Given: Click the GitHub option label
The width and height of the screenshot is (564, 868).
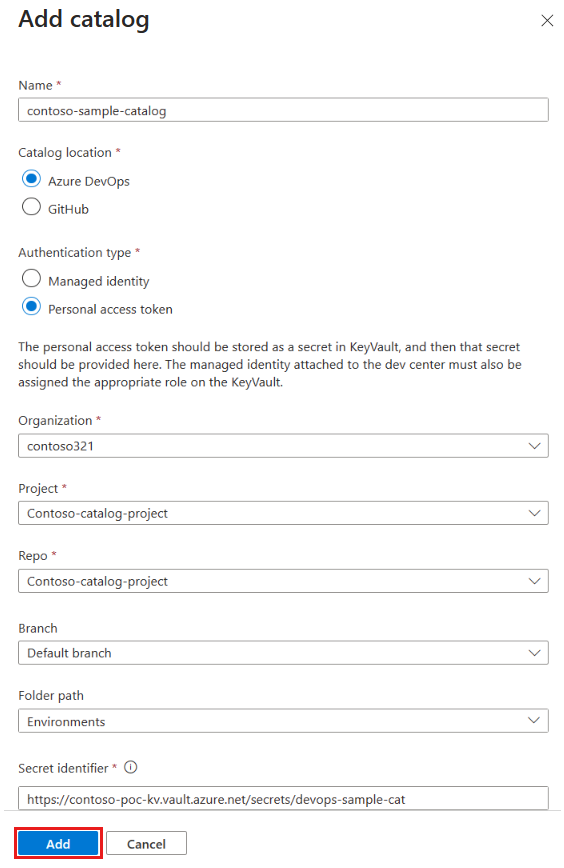Looking at the screenshot, I should point(68,209).
